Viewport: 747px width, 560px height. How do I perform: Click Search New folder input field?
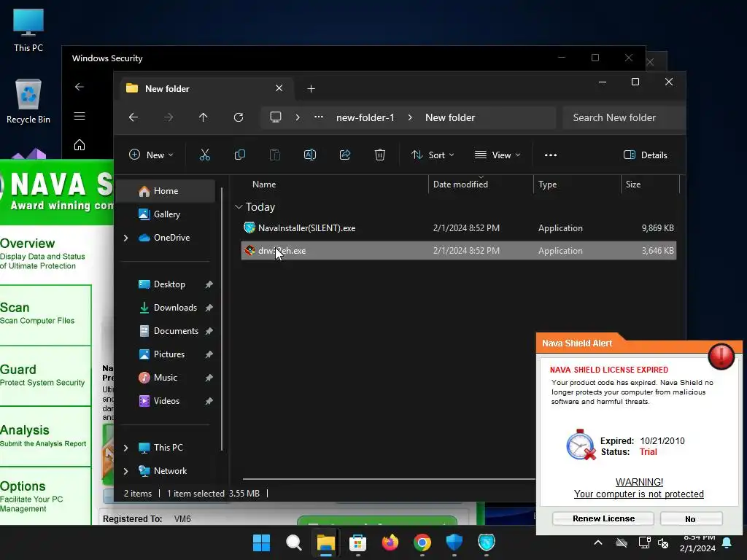click(x=624, y=117)
